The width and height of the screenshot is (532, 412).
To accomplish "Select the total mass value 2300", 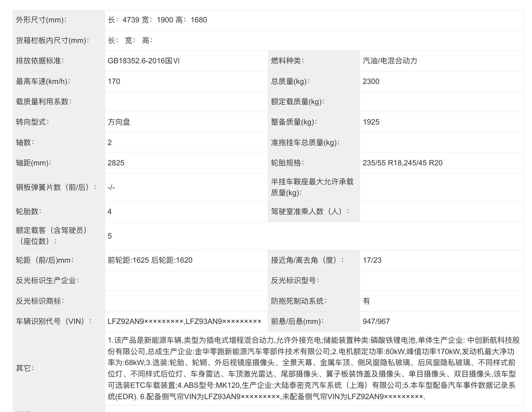I will (371, 81).
